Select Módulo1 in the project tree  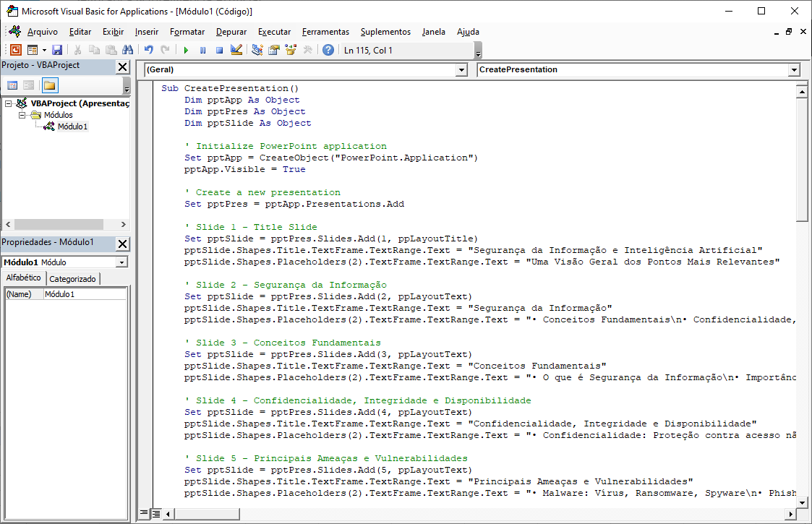tap(72, 126)
